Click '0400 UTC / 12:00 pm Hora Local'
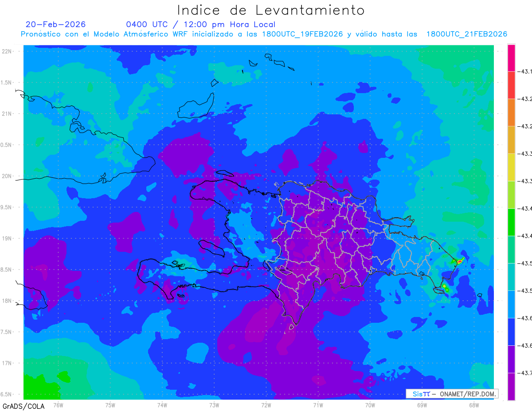532x411 pixels. (201, 24)
